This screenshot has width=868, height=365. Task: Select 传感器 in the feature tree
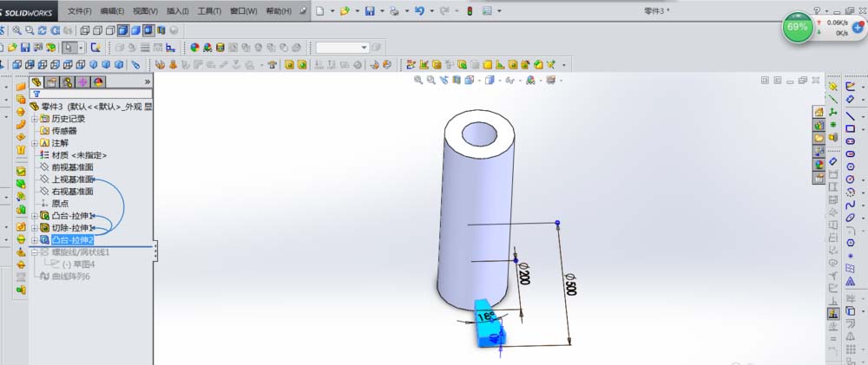click(x=64, y=131)
